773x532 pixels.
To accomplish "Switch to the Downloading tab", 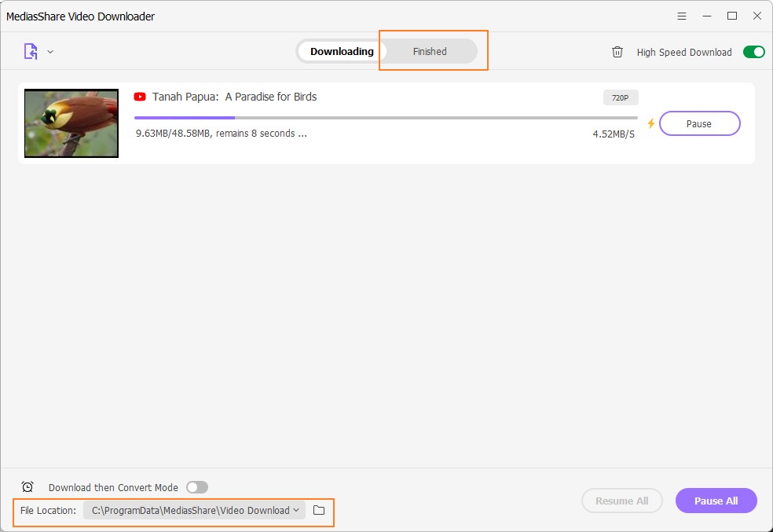I will coord(342,52).
